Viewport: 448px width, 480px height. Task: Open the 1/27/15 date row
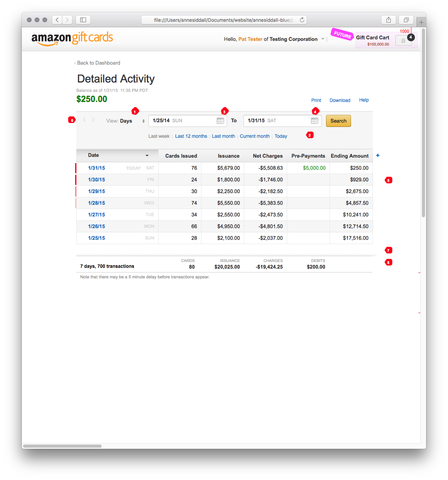[96, 215]
